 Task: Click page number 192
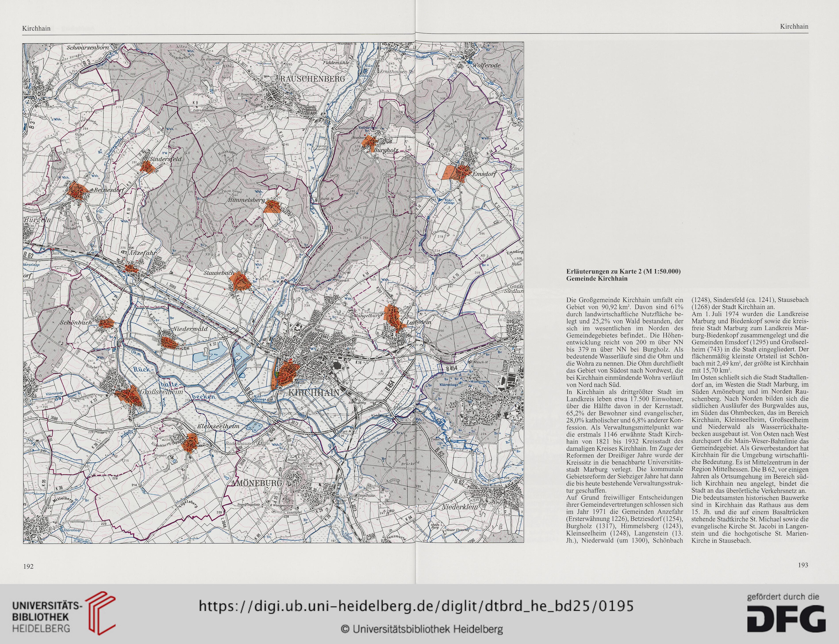coord(28,567)
